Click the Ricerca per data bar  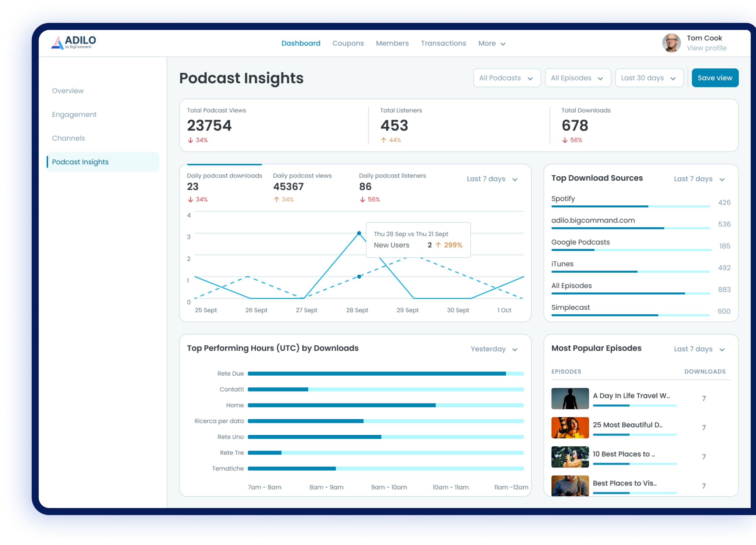tap(386, 421)
